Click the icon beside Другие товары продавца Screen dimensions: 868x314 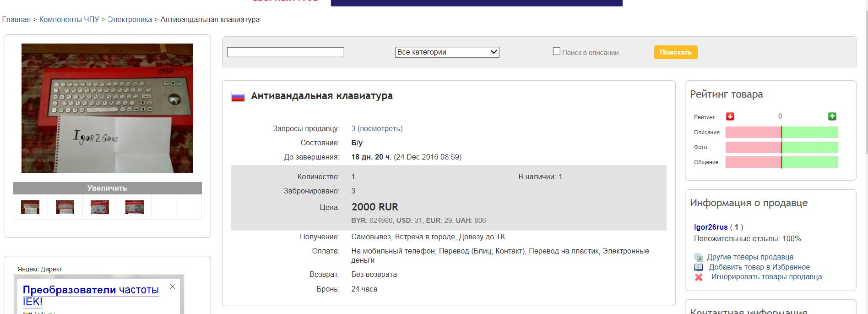click(x=698, y=257)
